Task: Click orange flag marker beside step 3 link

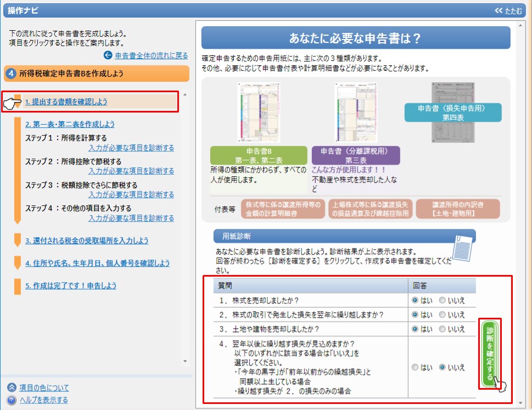Action: tap(18, 240)
